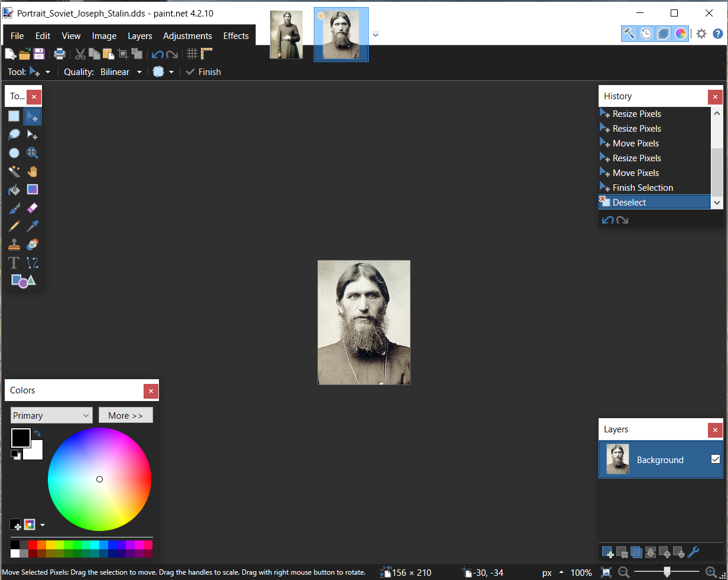
Task: Close the Colors panel
Action: pos(151,390)
